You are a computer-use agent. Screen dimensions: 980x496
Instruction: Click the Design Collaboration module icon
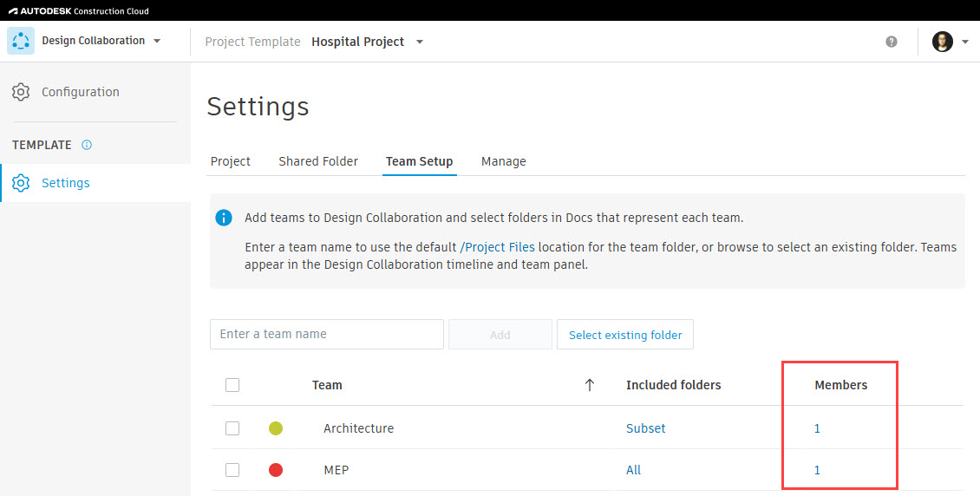21,41
